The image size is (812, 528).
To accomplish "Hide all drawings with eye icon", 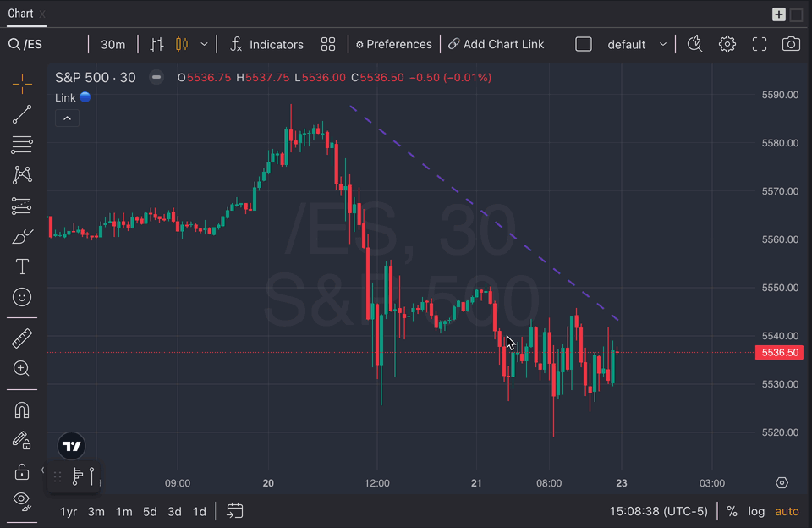I will (22, 500).
